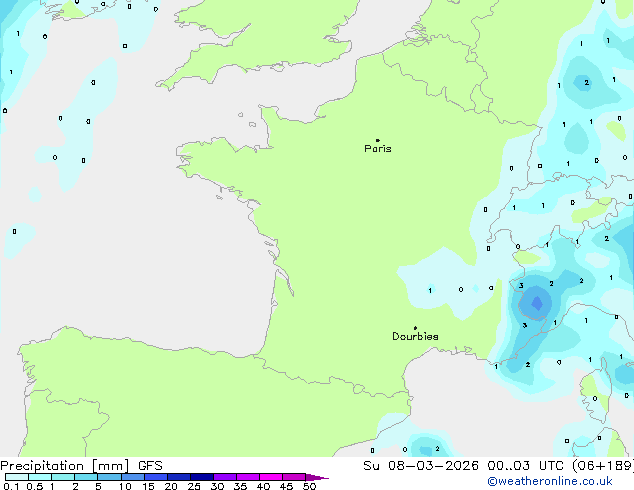Click the purple arrow above 50 mm
The width and height of the screenshot is (634, 490).
(317, 477)
